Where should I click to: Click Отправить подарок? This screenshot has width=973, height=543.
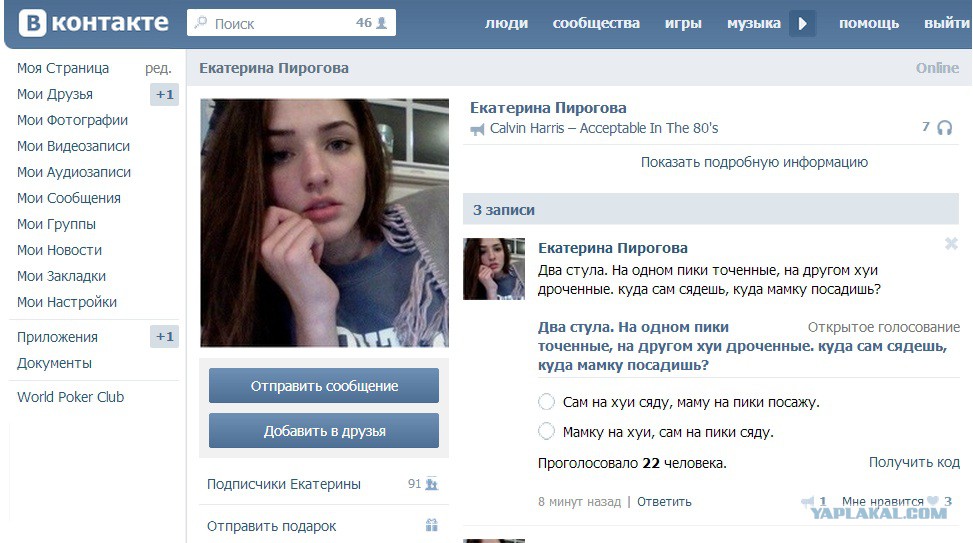pos(271,526)
